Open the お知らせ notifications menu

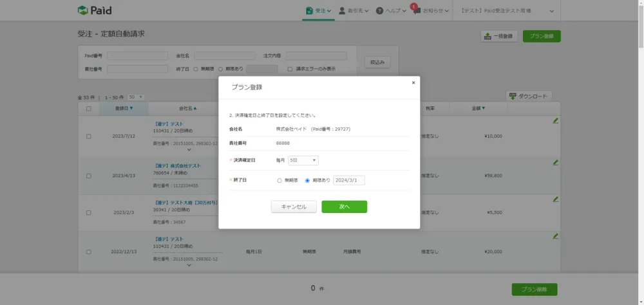pos(430,11)
